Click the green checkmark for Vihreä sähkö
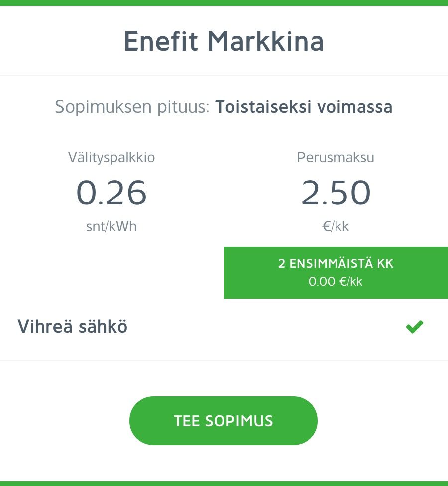 click(x=414, y=327)
